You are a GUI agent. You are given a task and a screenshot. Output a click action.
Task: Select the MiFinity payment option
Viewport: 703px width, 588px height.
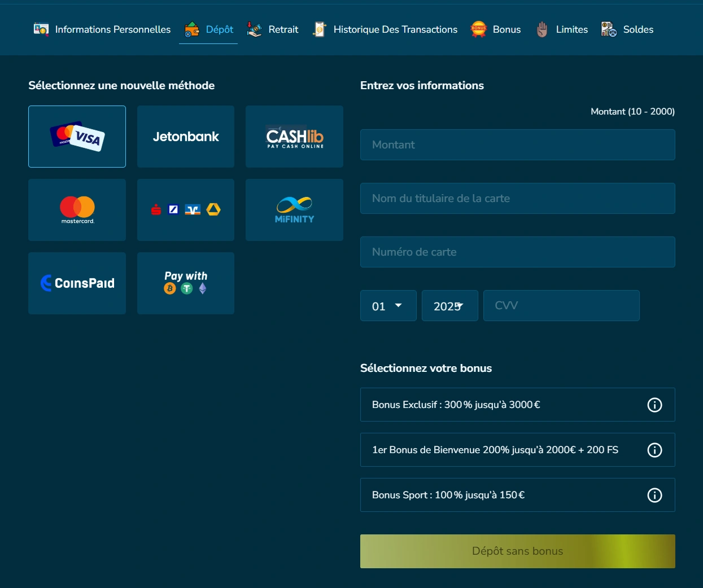[294, 209]
